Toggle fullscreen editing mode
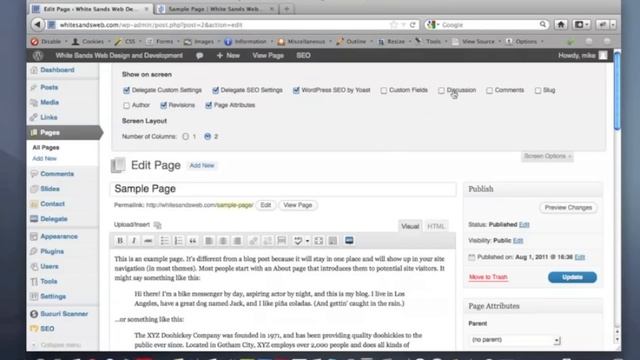This screenshot has height=360, width=640. click(319, 241)
